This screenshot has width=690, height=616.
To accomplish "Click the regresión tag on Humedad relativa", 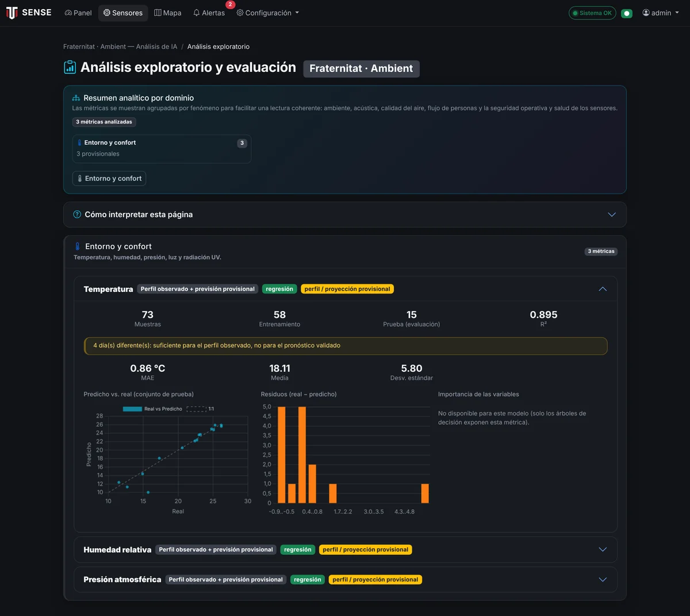I will [x=298, y=550].
